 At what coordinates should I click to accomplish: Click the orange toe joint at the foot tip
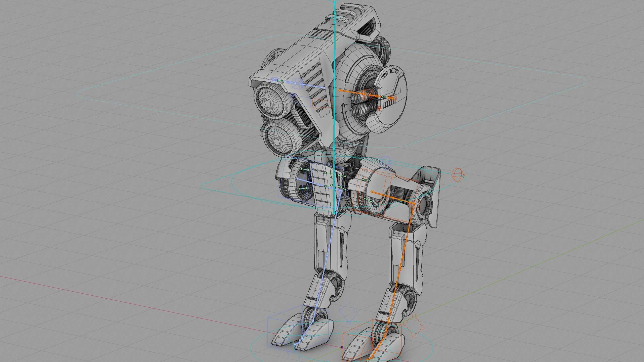pyautogui.click(x=368, y=360)
